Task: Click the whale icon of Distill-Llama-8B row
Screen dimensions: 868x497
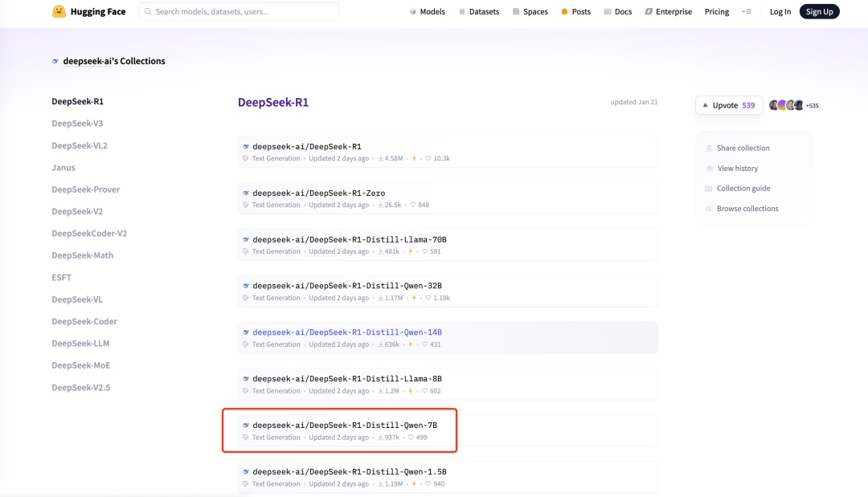Action: coord(246,379)
